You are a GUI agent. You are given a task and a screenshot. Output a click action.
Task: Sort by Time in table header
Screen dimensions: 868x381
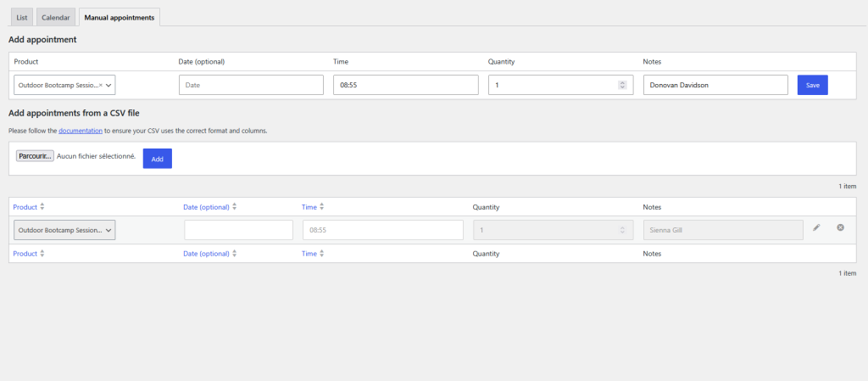pyautogui.click(x=313, y=207)
